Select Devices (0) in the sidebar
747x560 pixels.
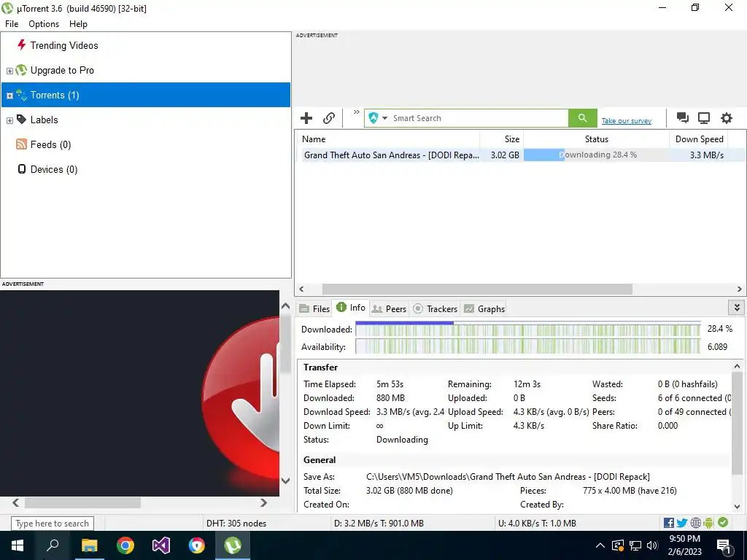[x=54, y=169]
